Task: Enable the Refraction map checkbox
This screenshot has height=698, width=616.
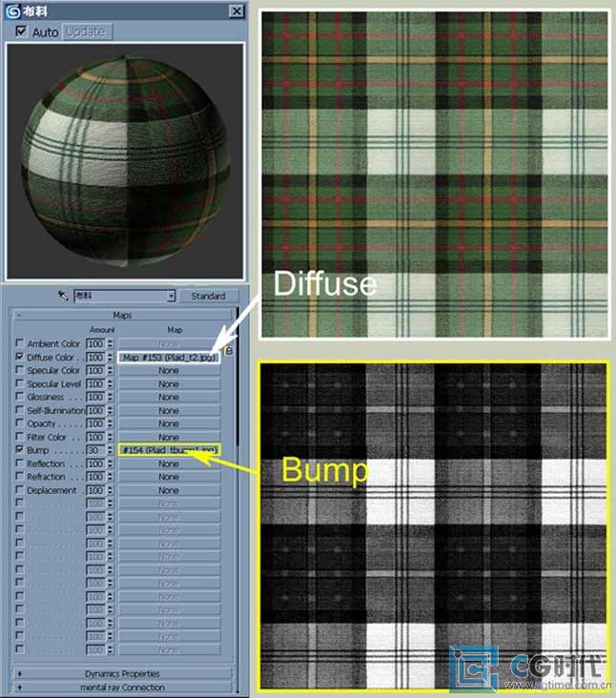Action: [x=20, y=477]
